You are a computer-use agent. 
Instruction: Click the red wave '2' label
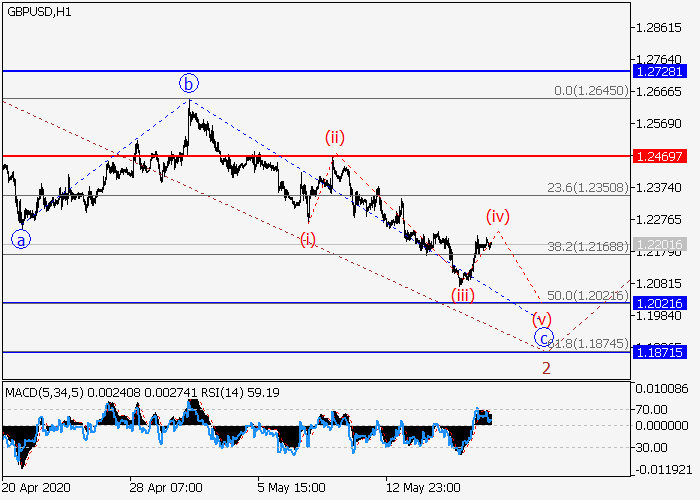[547, 367]
